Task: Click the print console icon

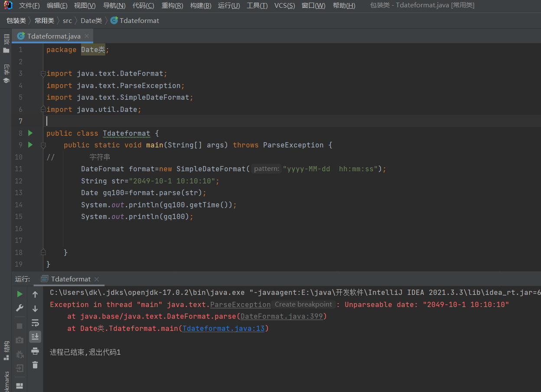Action: (x=35, y=351)
